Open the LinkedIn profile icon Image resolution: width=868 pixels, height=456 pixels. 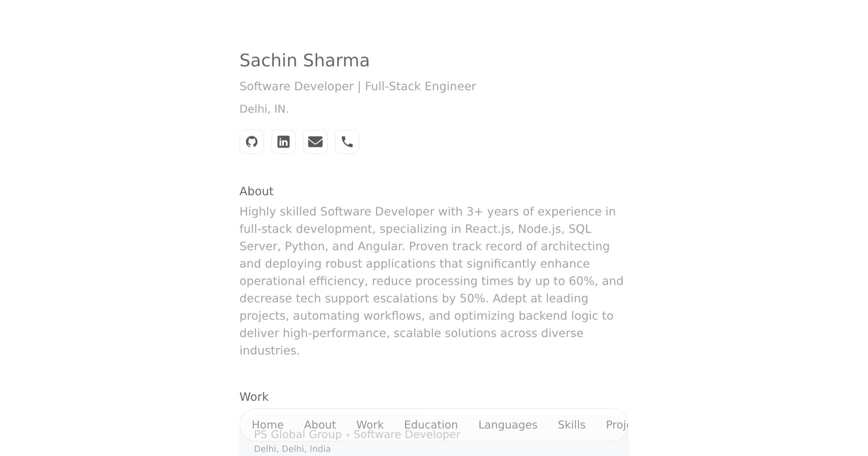coord(283,142)
